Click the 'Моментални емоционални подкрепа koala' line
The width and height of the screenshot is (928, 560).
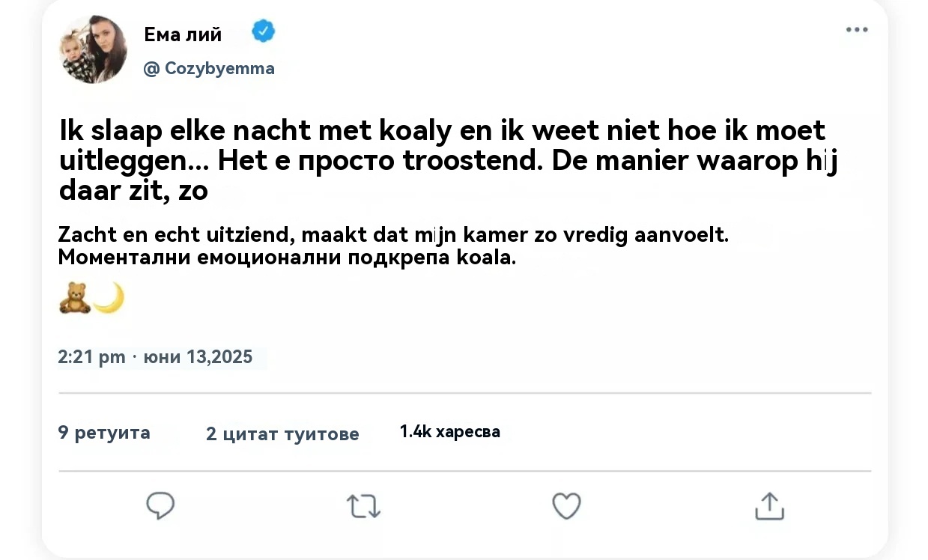[x=287, y=258]
